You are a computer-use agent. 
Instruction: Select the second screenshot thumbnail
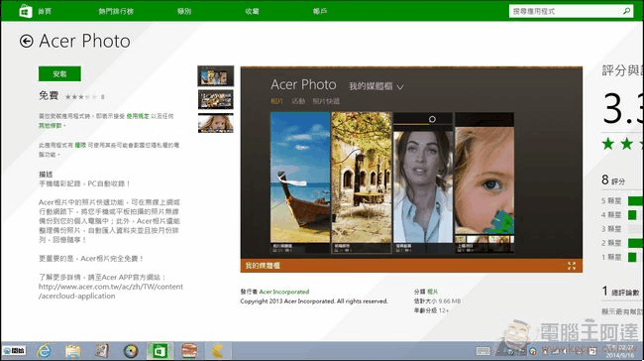[x=216, y=100]
